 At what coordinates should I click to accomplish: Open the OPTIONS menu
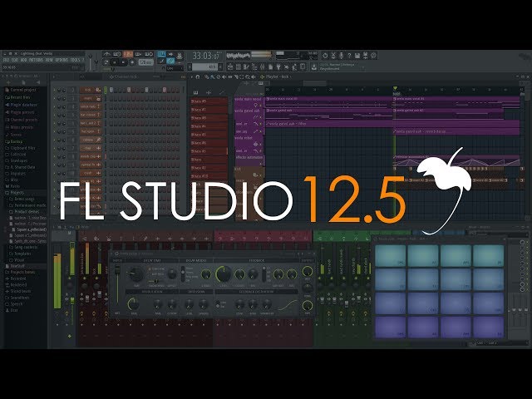click(62, 60)
